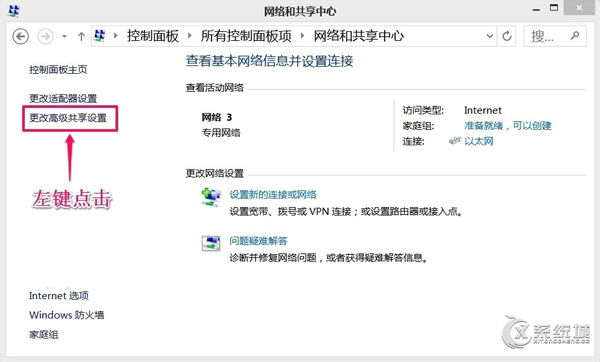
Task: Click the Internet access type value
Action: [483, 110]
